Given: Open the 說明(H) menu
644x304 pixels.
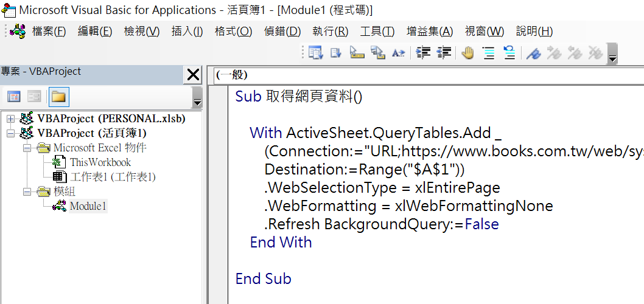Looking at the screenshot, I should (x=534, y=31).
